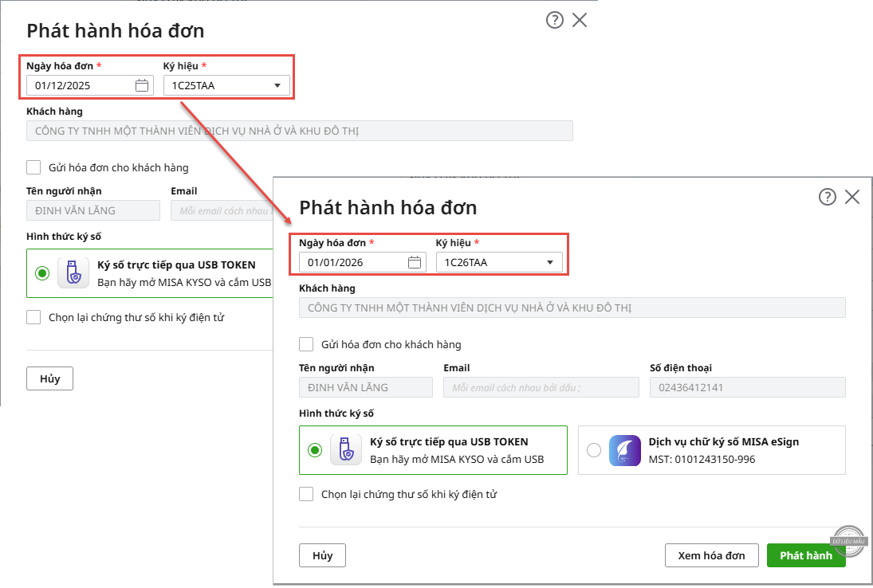Close the front Phát hành hóa đơn dialog

[x=852, y=197]
